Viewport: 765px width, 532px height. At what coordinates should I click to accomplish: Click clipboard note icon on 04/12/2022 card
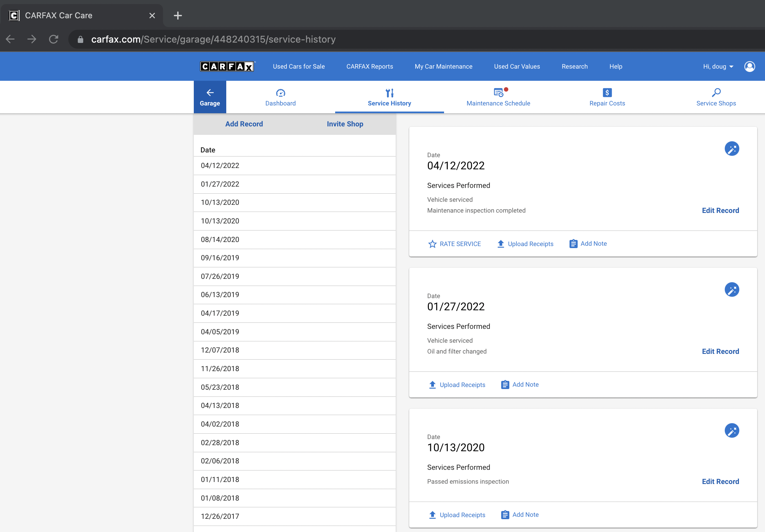(x=573, y=244)
